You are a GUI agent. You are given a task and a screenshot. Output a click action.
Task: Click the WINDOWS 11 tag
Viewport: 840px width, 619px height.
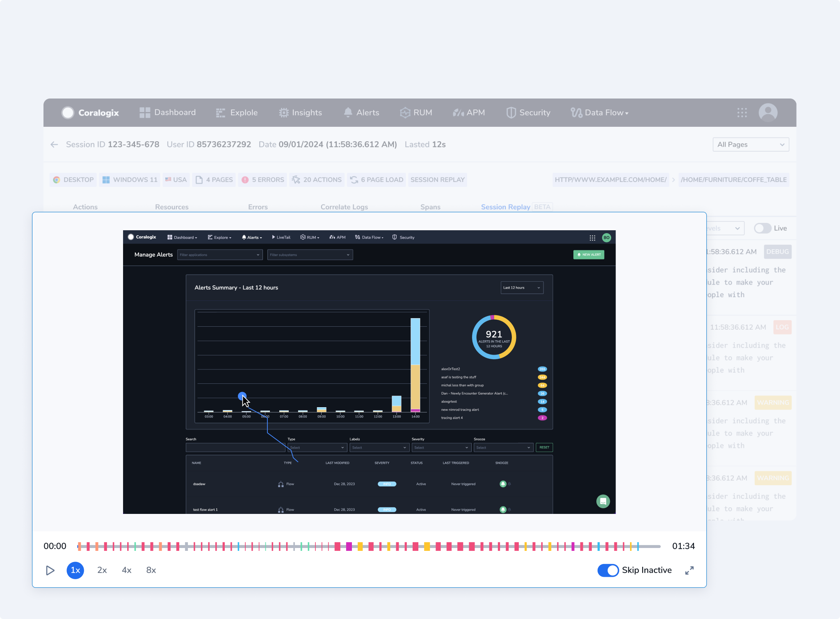point(130,180)
